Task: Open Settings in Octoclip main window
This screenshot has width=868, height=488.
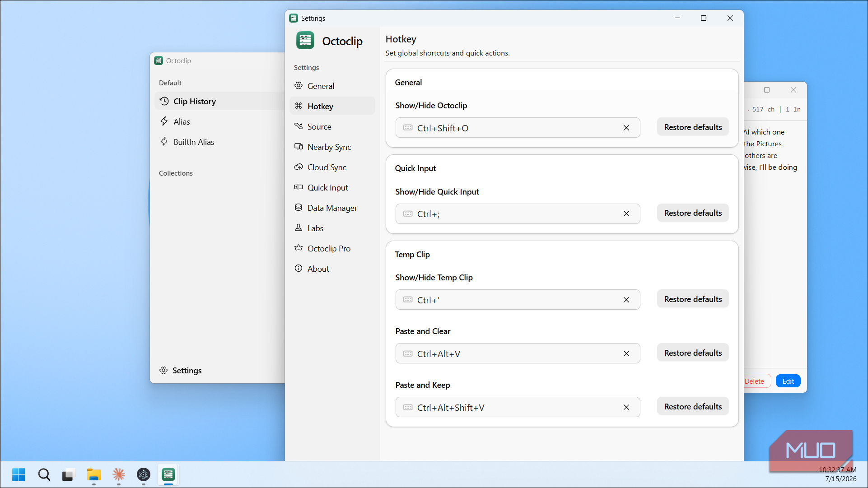Action: tap(181, 370)
